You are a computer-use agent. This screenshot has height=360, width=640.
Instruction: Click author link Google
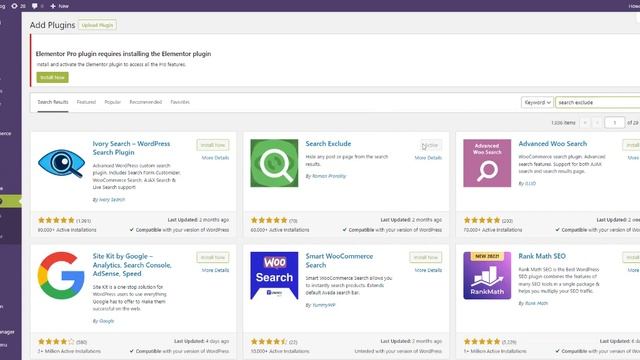pos(107,321)
